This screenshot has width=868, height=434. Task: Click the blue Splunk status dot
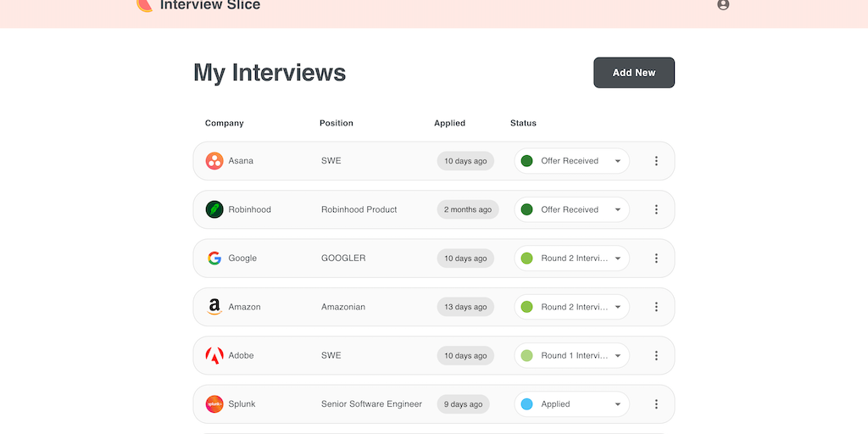pyautogui.click(x=526, y=404)
